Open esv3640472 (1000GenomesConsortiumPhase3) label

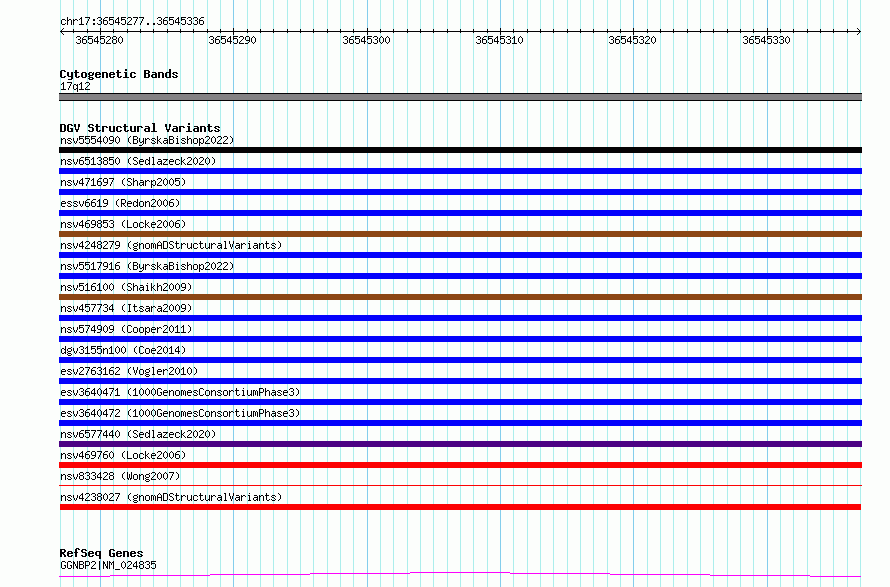point(180,413)
